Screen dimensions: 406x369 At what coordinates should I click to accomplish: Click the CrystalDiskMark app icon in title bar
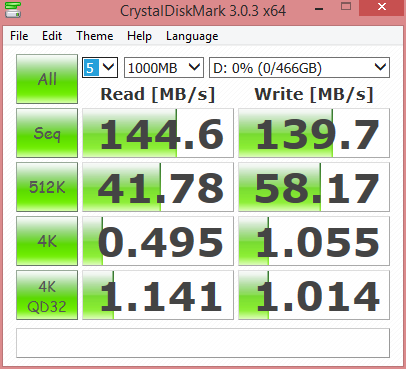tap(13, 10)
